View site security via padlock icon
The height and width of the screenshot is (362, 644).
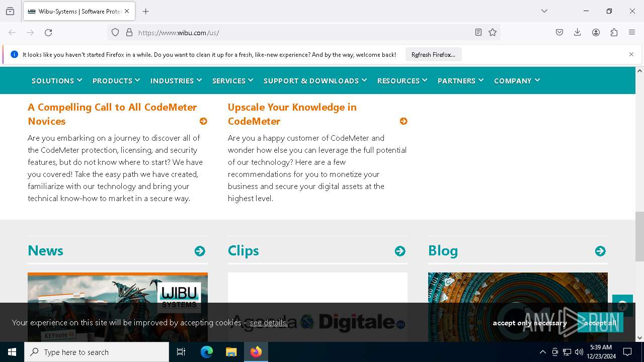coord(129,33)
